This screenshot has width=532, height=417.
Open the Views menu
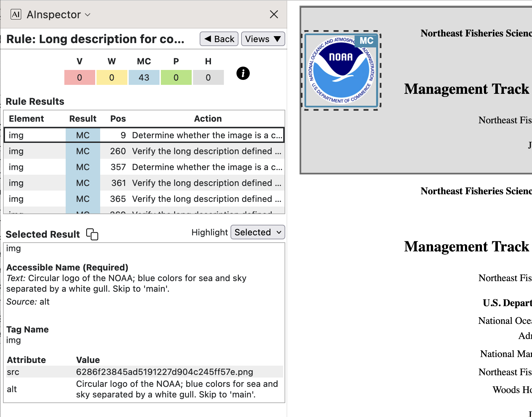click(x=263, y=39)
